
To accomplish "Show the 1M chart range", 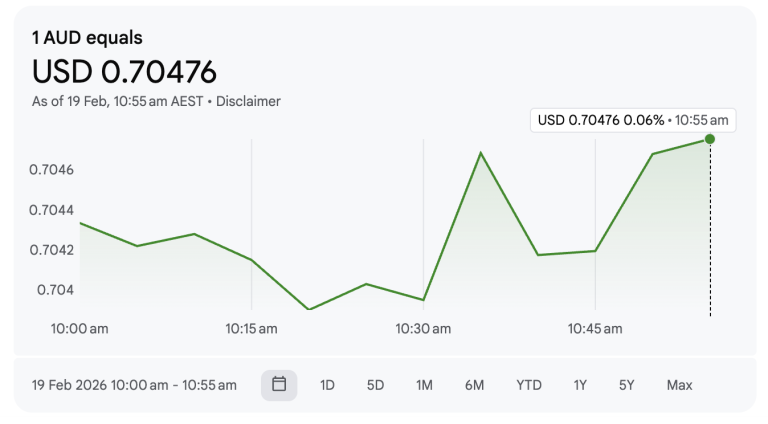I will point(424,385).
